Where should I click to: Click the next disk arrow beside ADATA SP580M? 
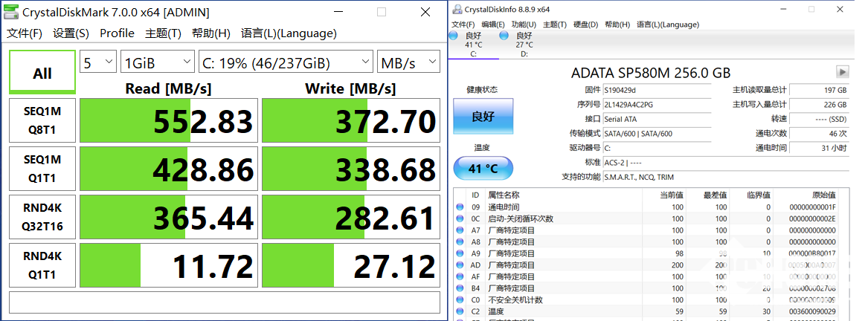tap(842, 72)
